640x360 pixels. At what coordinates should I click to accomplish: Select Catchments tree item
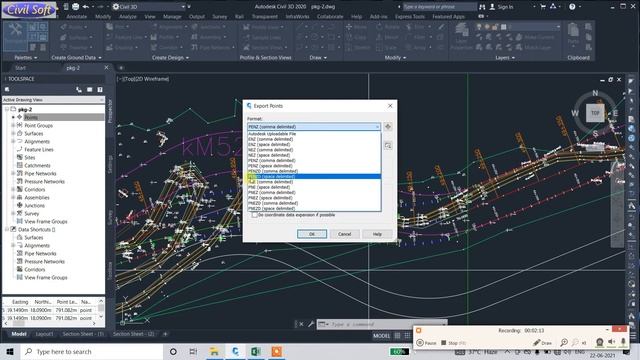(37, 165)
